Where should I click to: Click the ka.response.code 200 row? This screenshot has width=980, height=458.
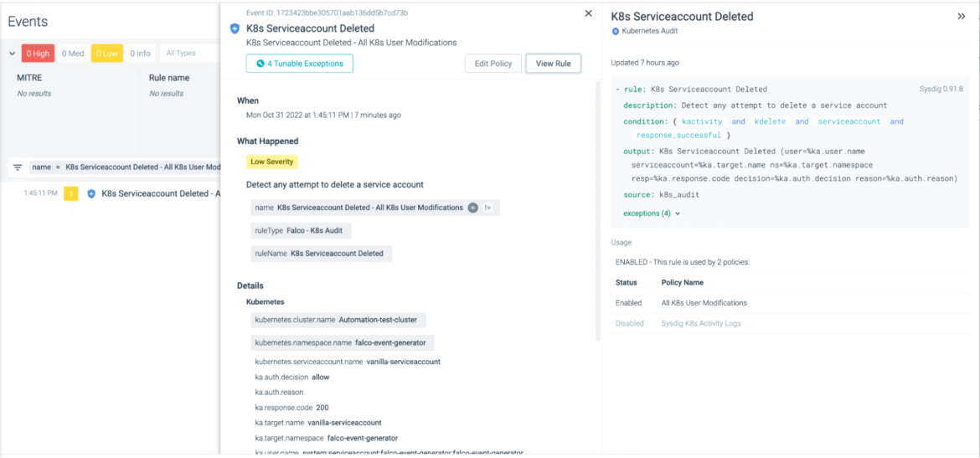tap(291, 408)
